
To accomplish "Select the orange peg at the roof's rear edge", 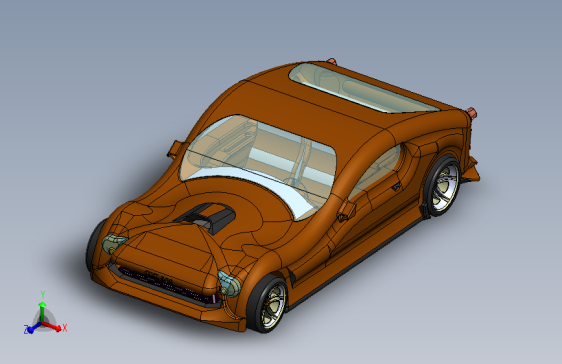I will [332, 62].
